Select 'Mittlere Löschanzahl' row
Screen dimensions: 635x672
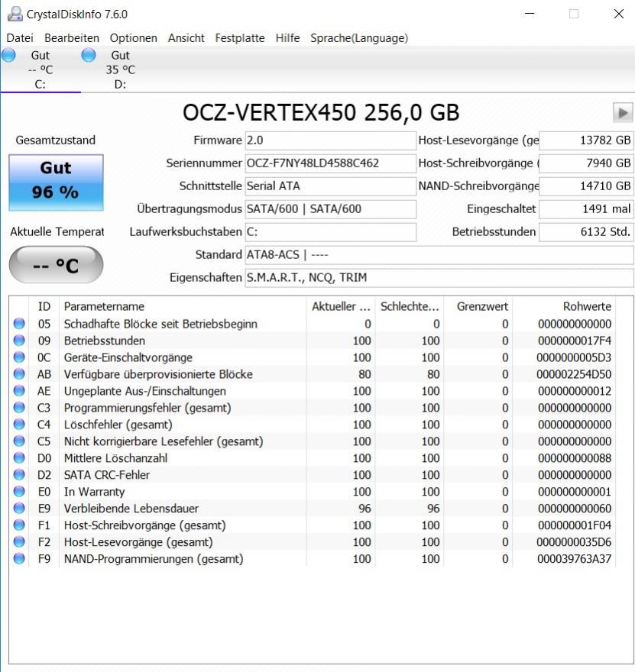[313, 457]
